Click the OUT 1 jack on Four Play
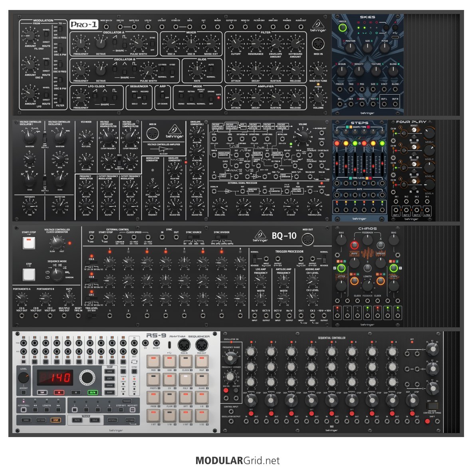Screen dimensions: 476x469 pyautogui.click(x=396, y=210)
